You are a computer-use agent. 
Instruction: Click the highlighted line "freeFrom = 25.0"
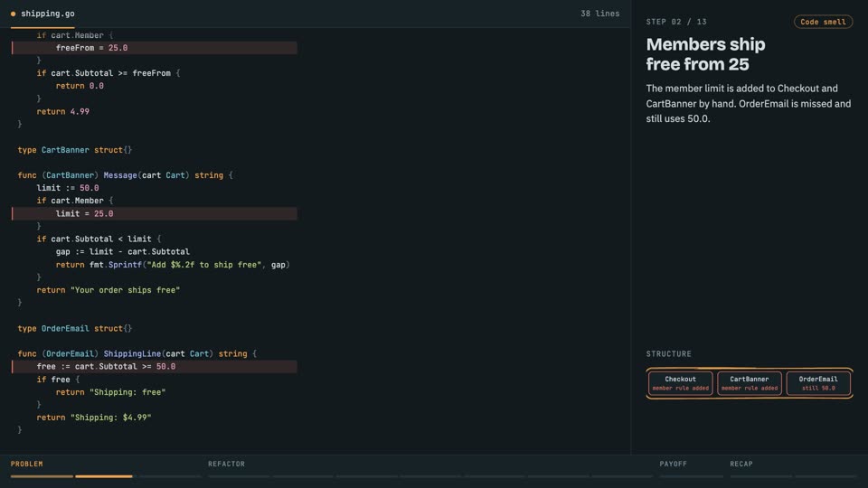[155, 48]
